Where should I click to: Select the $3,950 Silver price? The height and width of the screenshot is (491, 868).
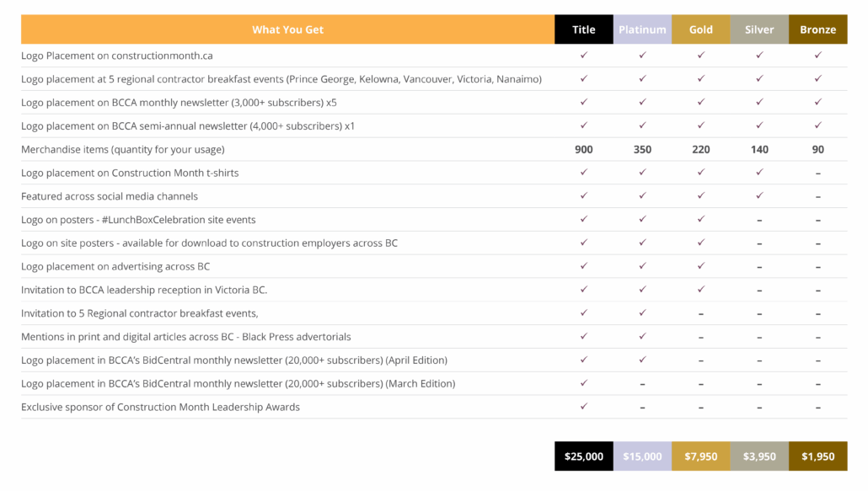[759, 456]
